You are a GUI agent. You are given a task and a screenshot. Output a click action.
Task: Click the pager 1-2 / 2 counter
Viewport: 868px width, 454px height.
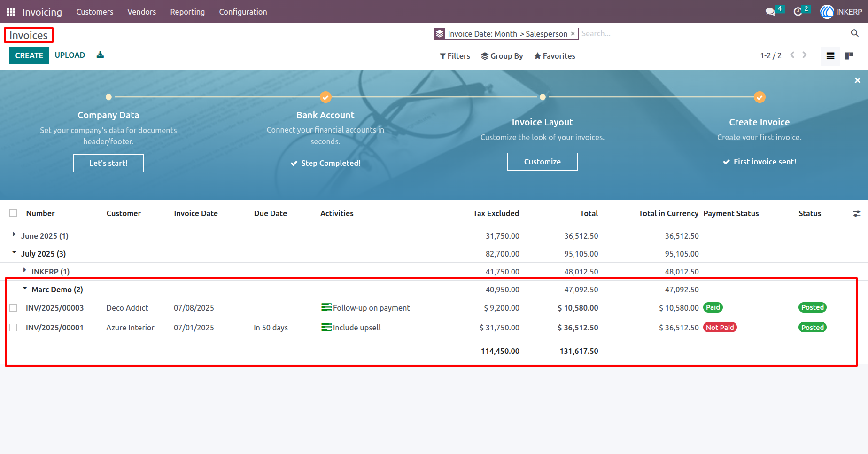771,55
